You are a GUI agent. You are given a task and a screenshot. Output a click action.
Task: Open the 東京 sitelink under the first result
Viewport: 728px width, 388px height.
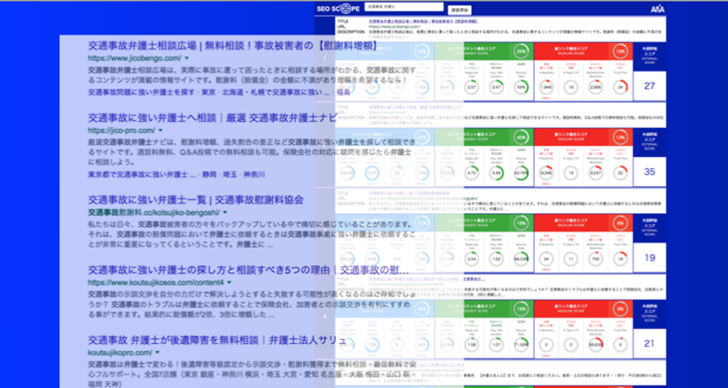point(208,92)
